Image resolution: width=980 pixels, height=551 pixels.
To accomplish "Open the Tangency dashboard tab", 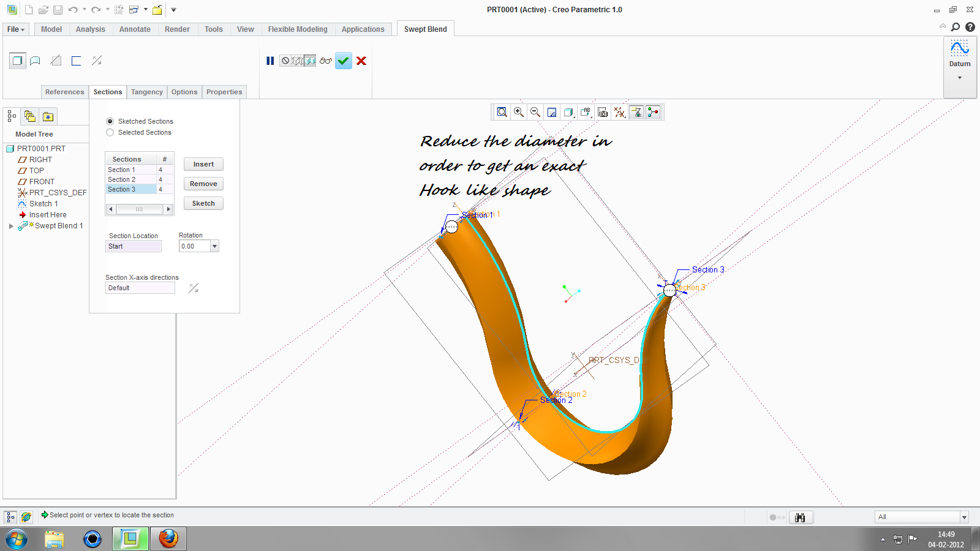I will click(x=147, y=92).
